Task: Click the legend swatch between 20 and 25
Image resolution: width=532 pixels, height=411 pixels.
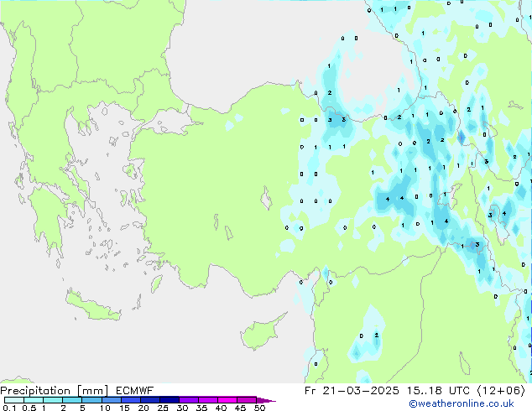Action: click(x=149, y=400)
